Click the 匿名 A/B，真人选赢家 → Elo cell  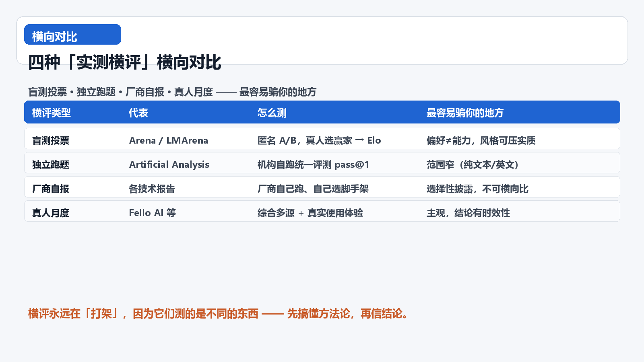click(x=319, y=140)
